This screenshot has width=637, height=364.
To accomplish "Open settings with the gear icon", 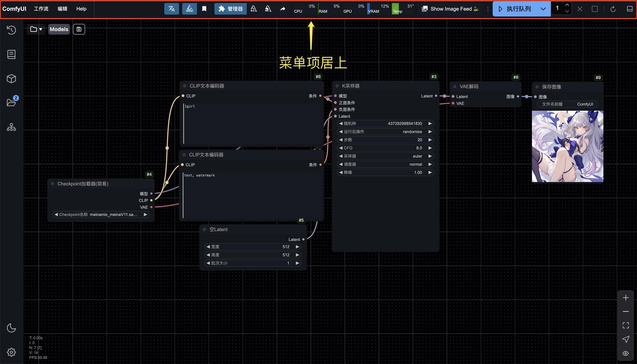I will (11, 352).
